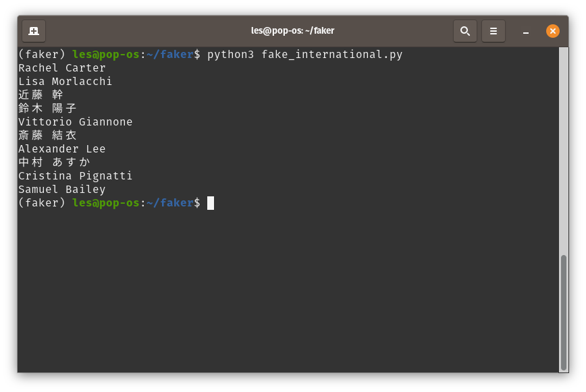Click the New Tab button beside the title
This screenshot has width=586, height=392.
[x=34, y=30]
